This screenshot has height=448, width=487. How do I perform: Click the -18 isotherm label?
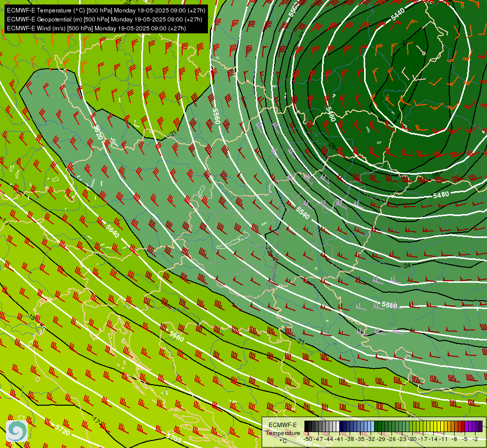[x=32, y=318]
